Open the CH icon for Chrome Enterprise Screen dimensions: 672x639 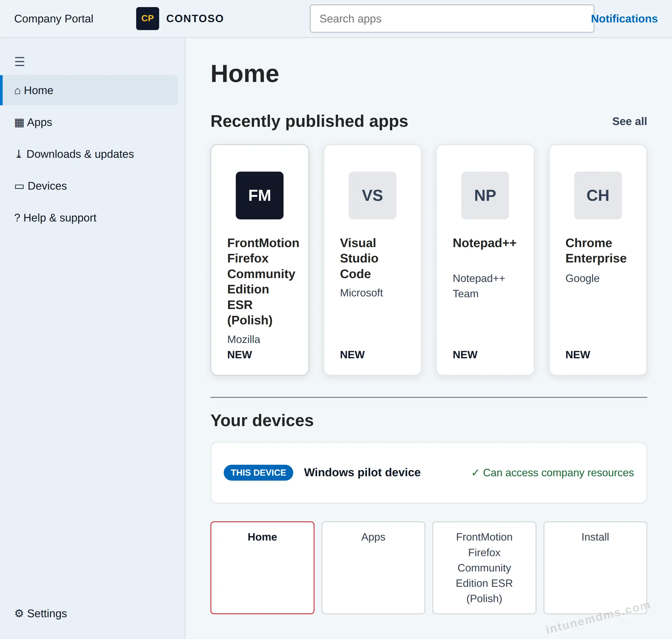coord(597,195)
